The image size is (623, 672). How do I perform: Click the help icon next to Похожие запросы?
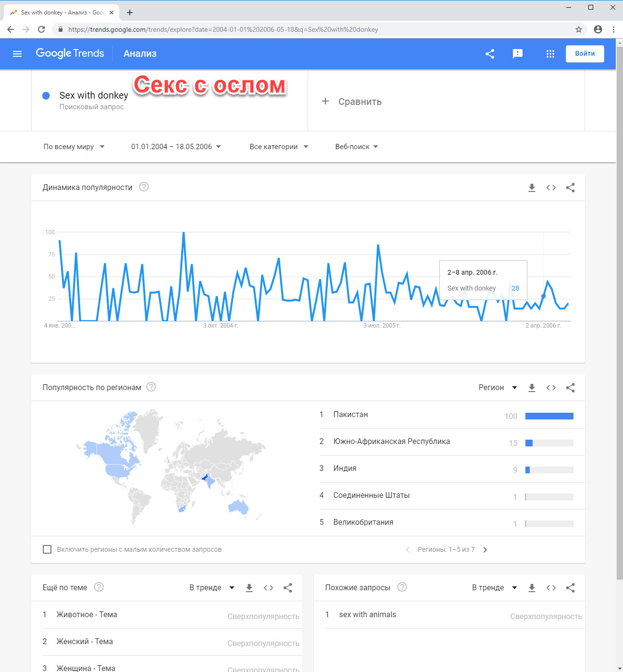(402, 587)
